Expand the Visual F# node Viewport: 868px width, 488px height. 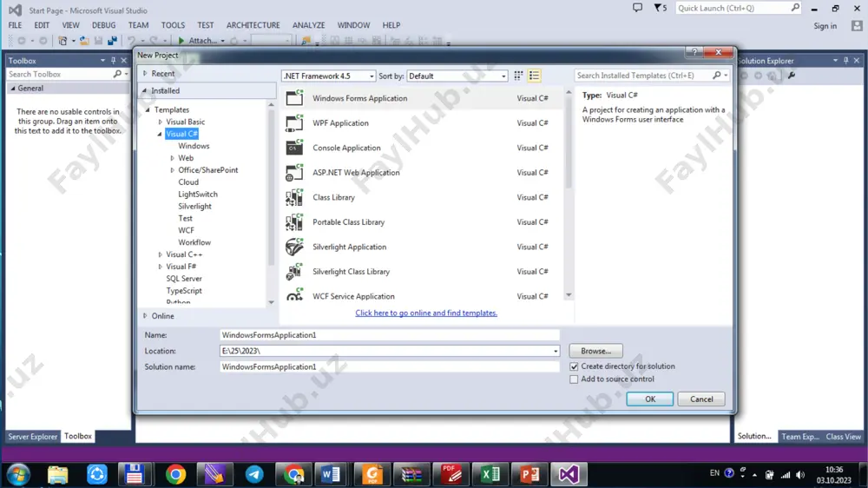coord(161,267)
